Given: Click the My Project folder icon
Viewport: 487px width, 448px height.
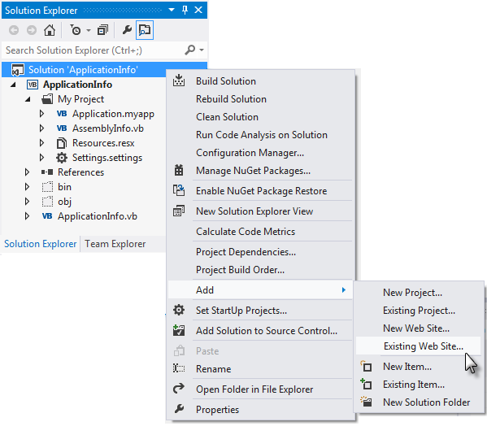Looking at the screenshot, I should click(47, 99).
